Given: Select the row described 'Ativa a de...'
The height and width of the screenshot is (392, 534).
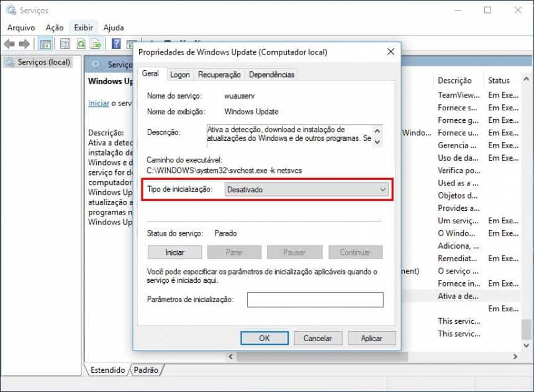Looking at the screenshot, I should click(458, 296).
